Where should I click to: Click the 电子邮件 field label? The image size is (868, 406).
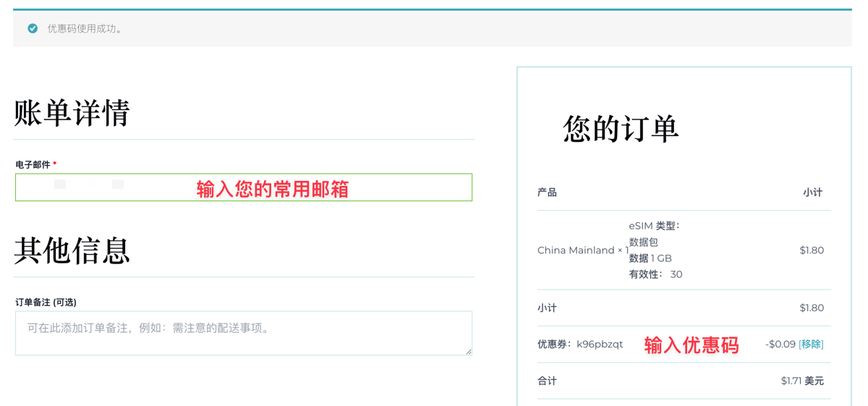coord(33,165)
